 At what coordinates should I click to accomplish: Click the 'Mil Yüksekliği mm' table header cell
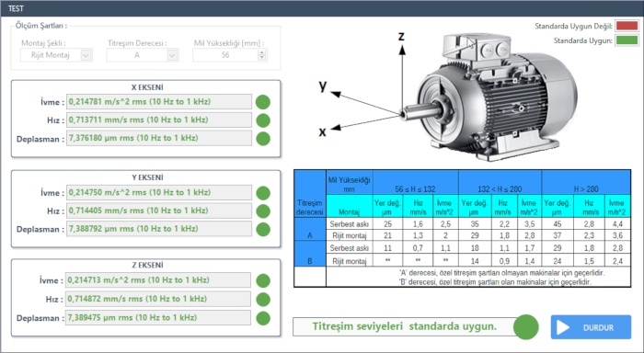coord(349,182)
